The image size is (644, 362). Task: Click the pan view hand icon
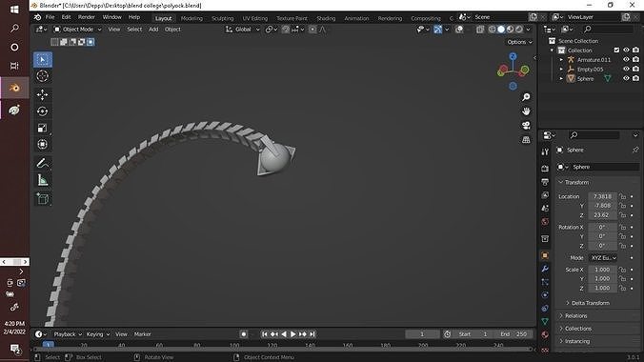click(x=526, y=111)
